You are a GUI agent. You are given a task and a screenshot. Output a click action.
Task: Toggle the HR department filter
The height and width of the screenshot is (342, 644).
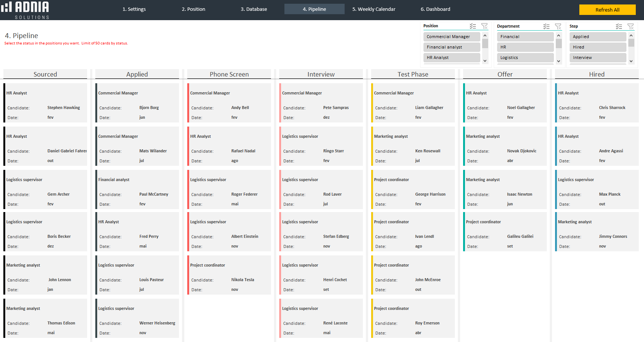[525, 47]
